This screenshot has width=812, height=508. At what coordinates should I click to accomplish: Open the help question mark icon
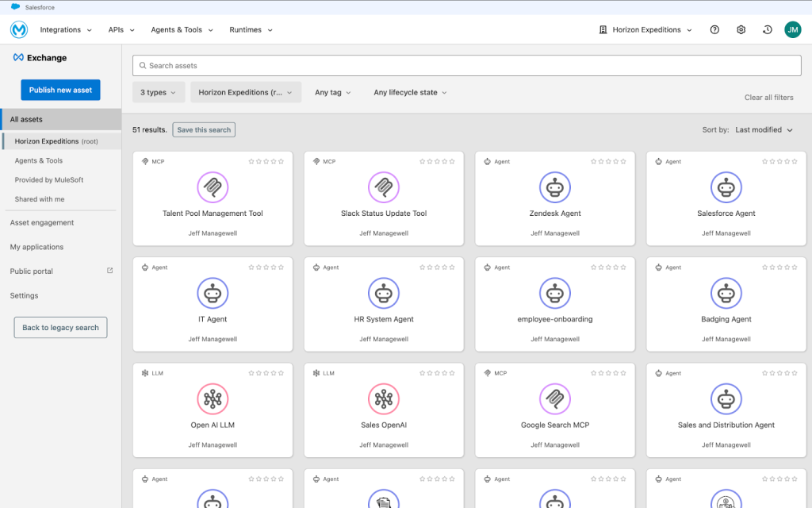pos(714,30)
